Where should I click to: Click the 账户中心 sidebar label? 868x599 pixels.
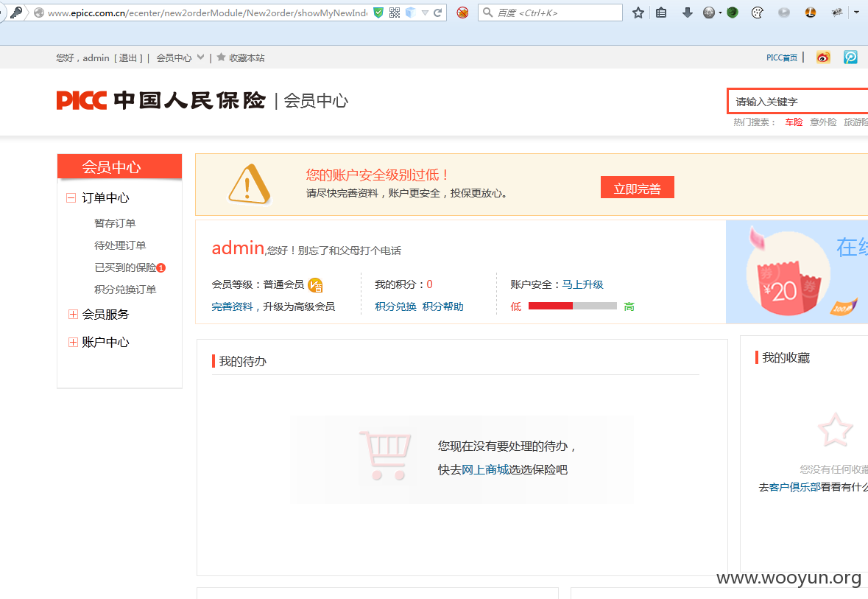click(x=106, y=342)
